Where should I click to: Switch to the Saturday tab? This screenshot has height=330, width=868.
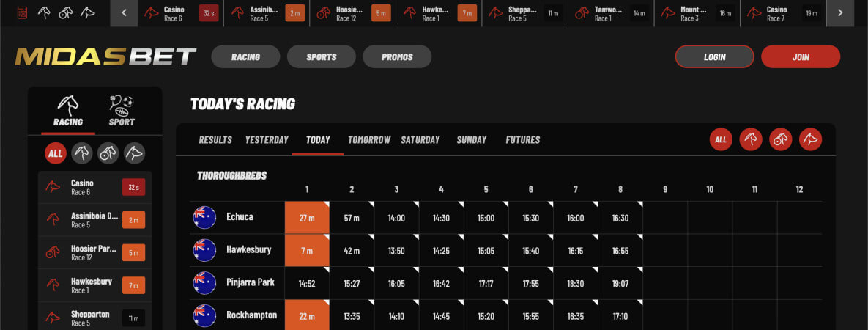(420, 140)
